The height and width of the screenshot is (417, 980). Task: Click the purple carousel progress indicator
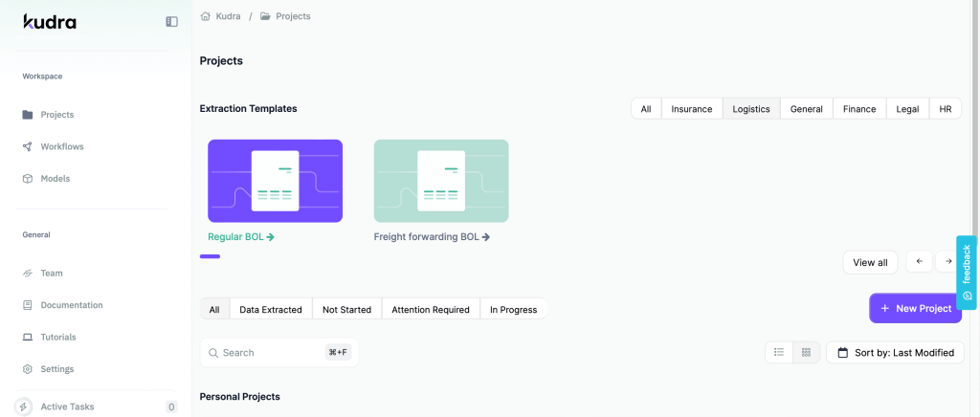210,256
